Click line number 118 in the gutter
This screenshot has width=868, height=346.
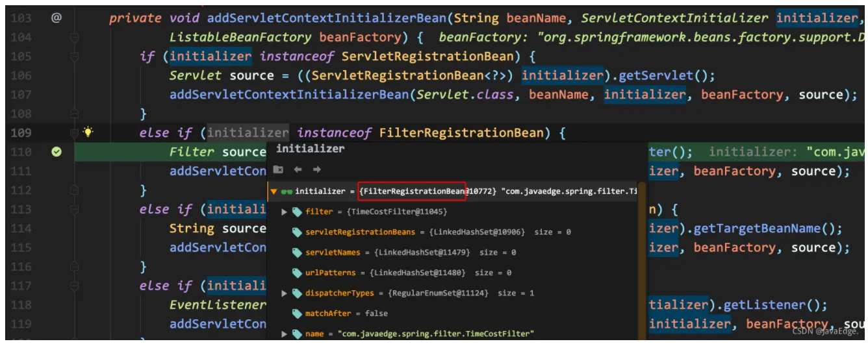21,304
